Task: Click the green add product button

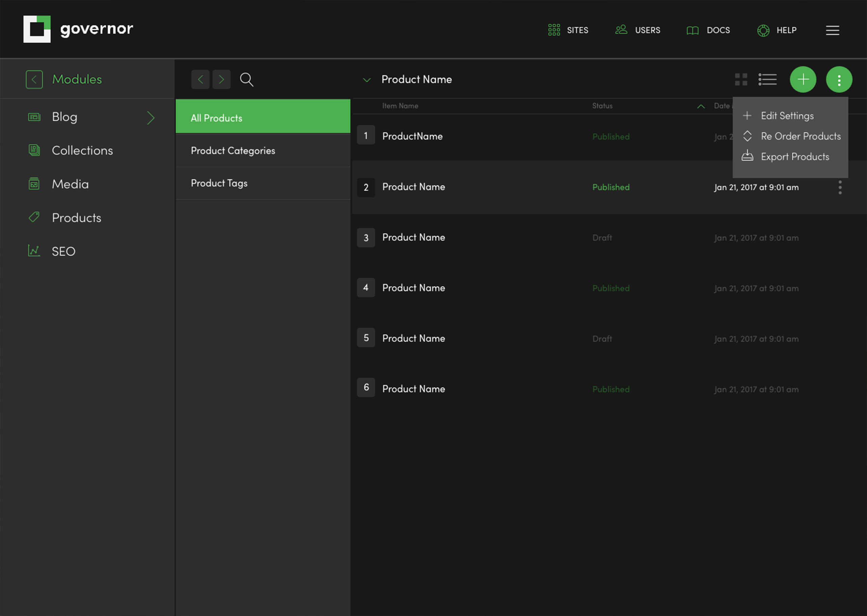Action: [x=803, y=79]
